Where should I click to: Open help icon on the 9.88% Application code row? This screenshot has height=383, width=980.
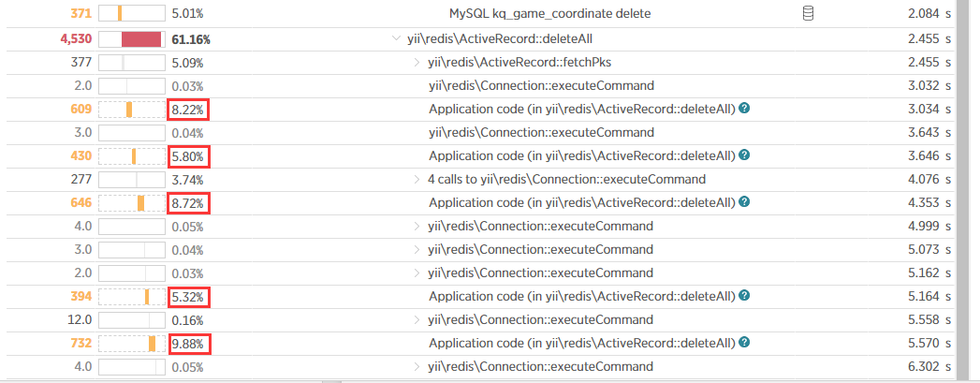[744, 343]
